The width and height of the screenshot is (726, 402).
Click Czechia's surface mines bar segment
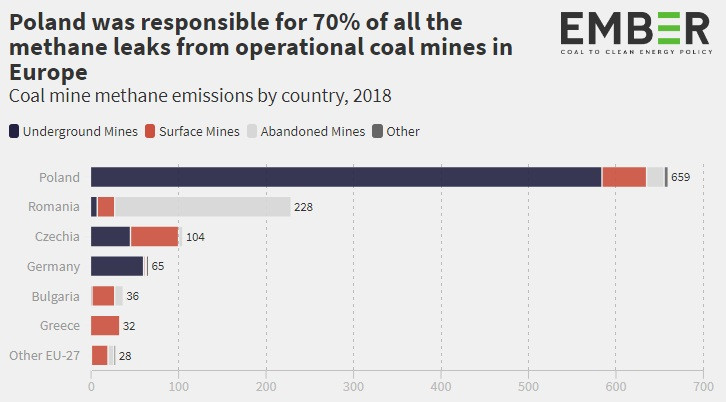point(154,237)
